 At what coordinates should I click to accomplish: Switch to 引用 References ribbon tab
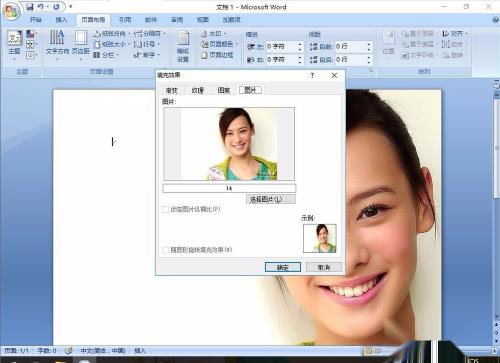click(x=125, y=20)
